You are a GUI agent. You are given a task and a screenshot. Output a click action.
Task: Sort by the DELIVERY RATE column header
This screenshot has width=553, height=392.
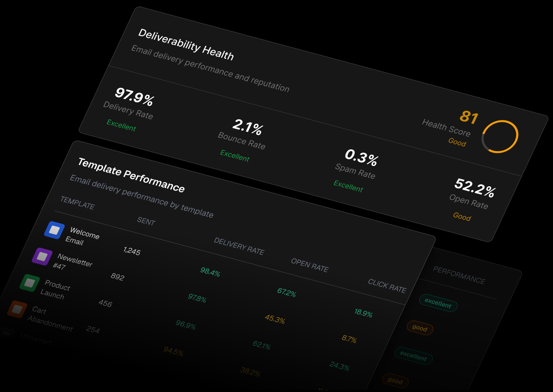click(x=239, y=246)
